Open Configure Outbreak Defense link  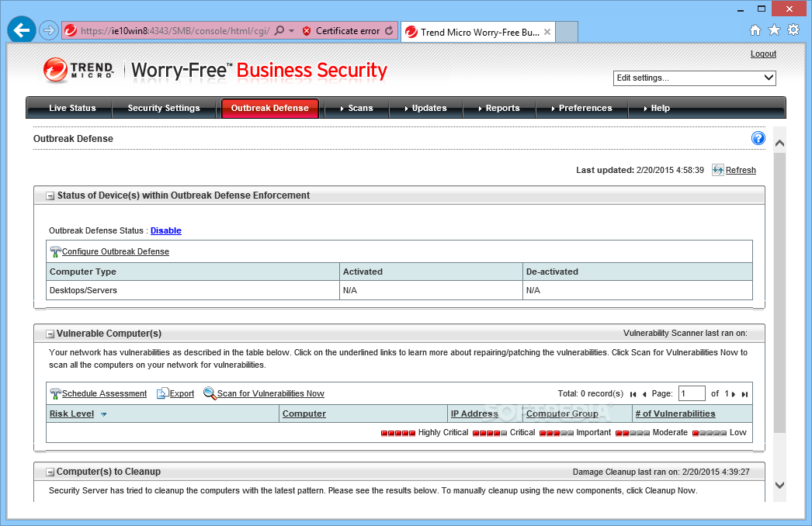pyautogui.click(x=116, y=251)
